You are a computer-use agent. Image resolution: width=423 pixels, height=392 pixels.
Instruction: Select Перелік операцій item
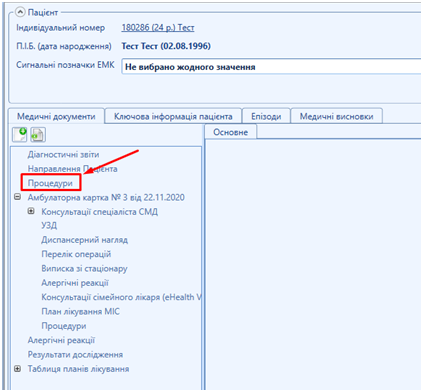pyautogui.click(x=76, y=254)
